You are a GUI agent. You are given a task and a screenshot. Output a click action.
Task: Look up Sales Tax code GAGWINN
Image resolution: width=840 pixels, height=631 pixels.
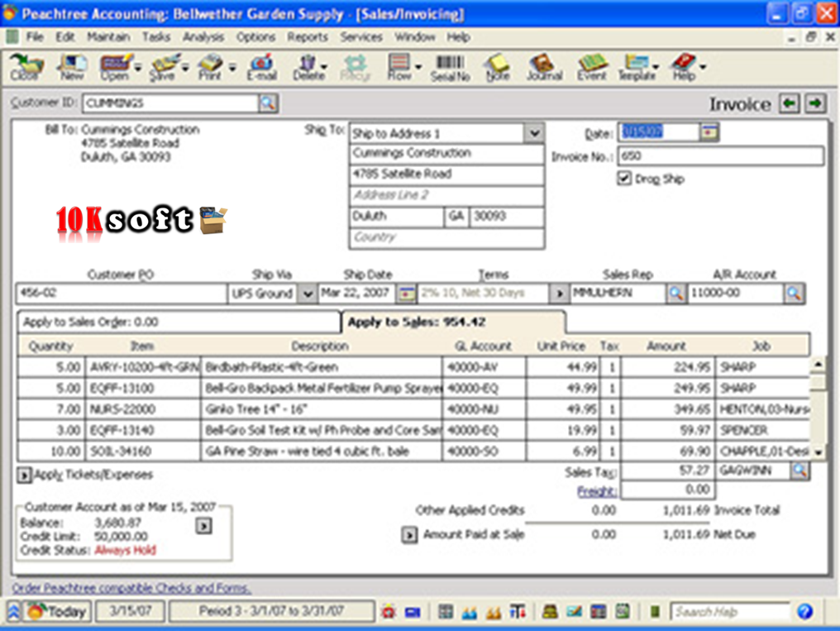[x=799, y=471]
